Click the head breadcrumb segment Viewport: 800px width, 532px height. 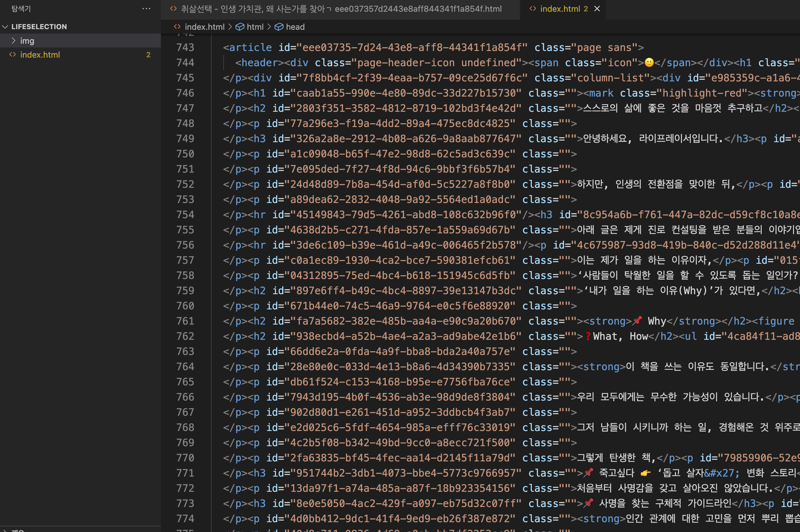[x=295, y=27]
